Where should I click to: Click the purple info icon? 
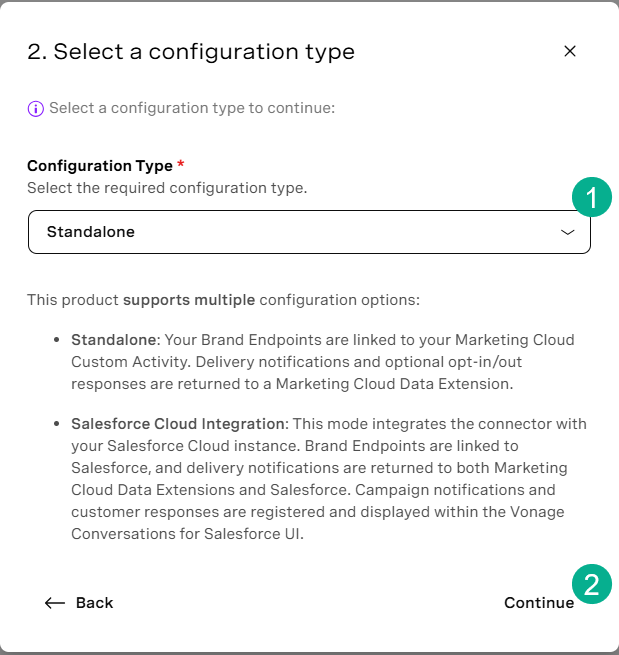coord(36,109)
